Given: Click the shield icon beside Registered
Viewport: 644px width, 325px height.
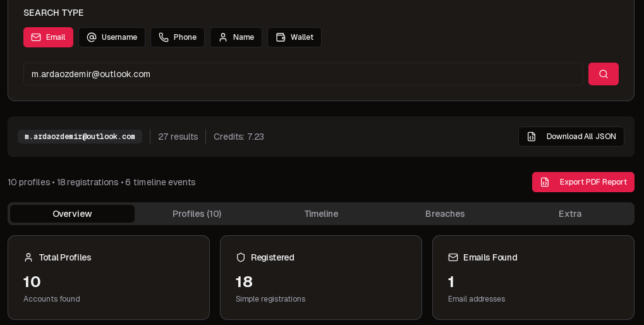Looking at the screenshot, I should (x=241, y=257).
